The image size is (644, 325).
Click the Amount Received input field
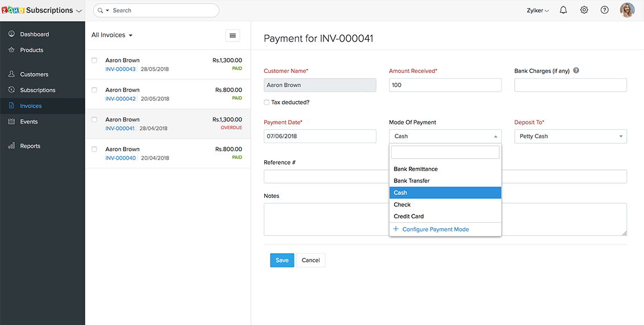(445, 85)
